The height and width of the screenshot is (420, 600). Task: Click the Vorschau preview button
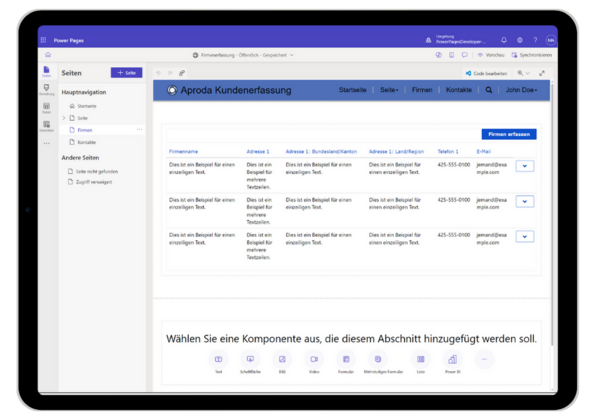pos(490,55)
